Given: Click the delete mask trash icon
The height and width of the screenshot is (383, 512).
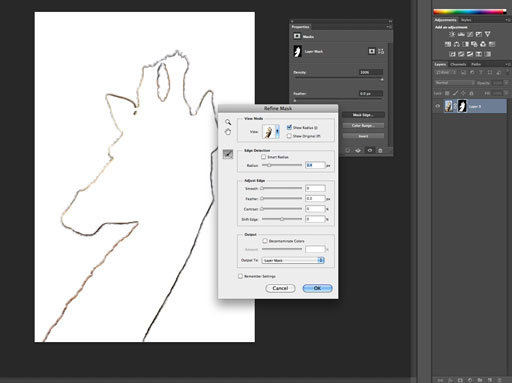Looking at the screenshot, I should click(x=380, y=151).
